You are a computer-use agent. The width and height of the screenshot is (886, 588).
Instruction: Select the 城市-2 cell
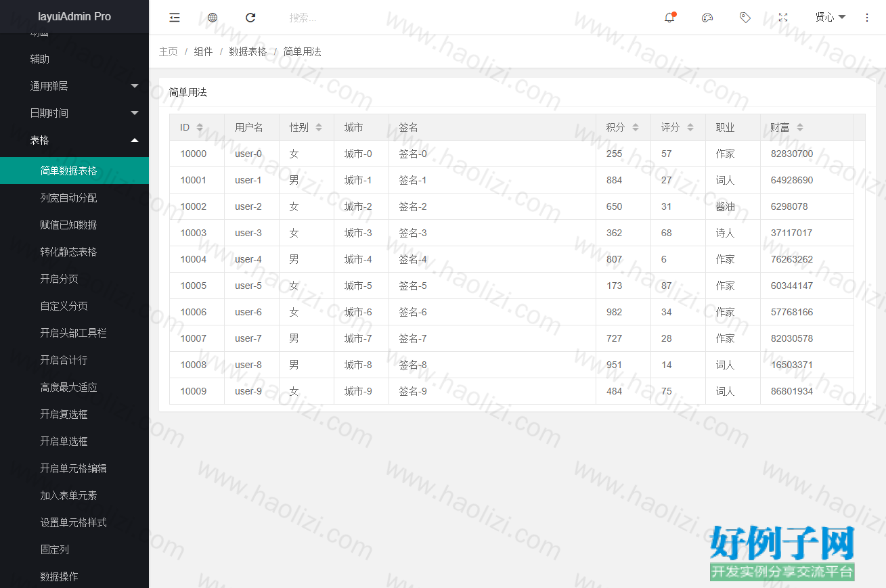click(x=361, y=206)
